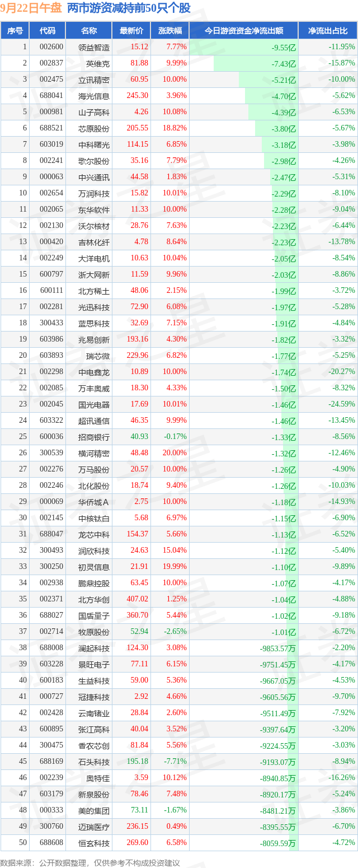Select stock name 蓝思科技
Screen dimensions: 358x868
(x=95, y=323)
